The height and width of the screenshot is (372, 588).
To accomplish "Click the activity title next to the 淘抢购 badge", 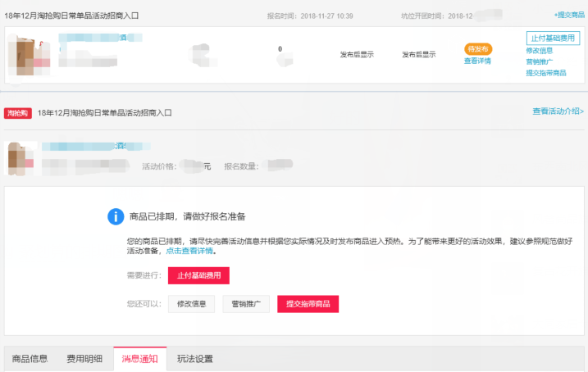I will (x=105, y=113).
